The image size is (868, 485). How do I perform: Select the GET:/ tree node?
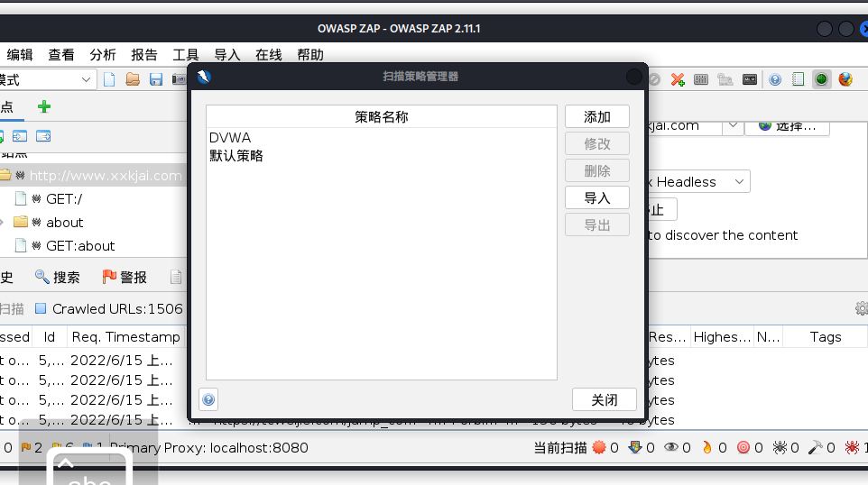pos(64,198)
